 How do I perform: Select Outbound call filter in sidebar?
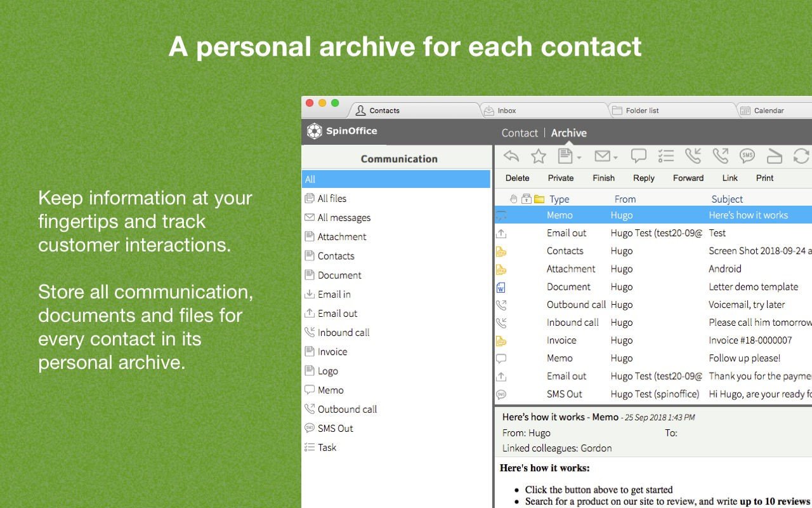click(396, 409)
